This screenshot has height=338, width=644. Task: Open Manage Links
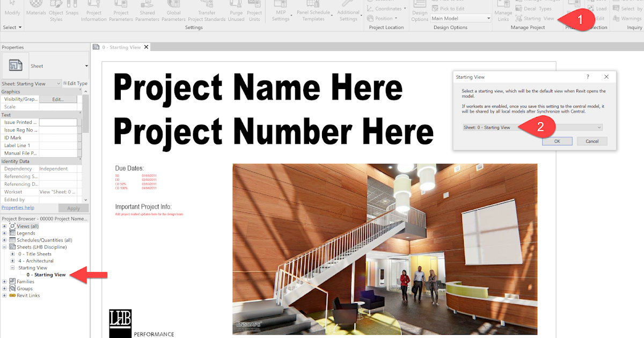click(503, 11)
